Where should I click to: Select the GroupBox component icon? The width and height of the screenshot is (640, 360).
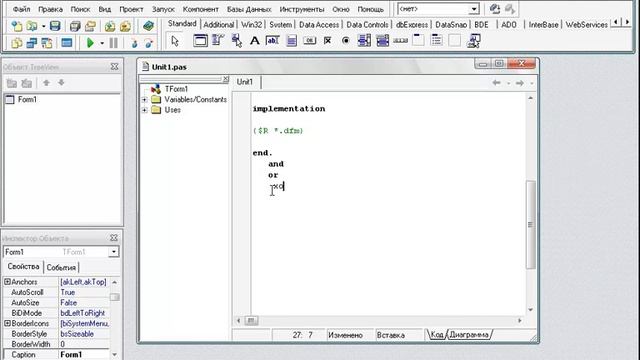pos(418,40)
